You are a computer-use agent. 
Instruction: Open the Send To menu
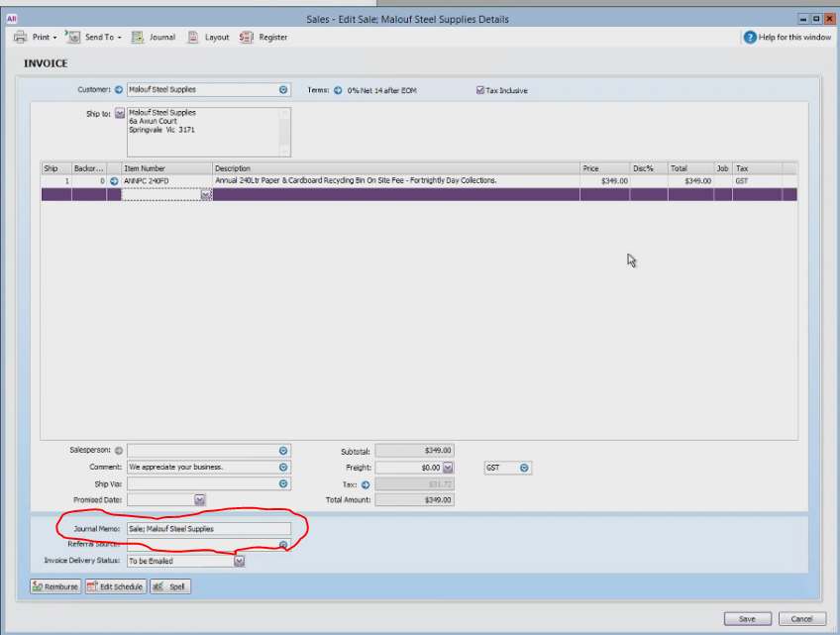[93, 37]
